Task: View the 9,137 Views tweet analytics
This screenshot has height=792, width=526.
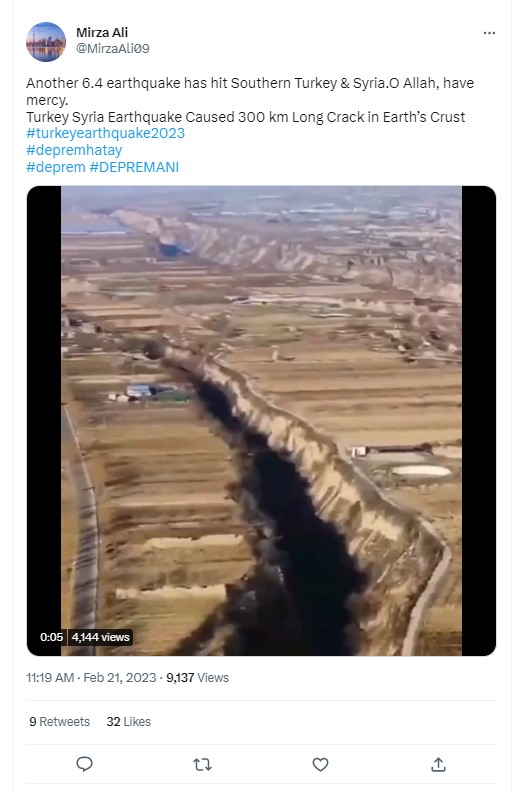Action: [198, 677]
